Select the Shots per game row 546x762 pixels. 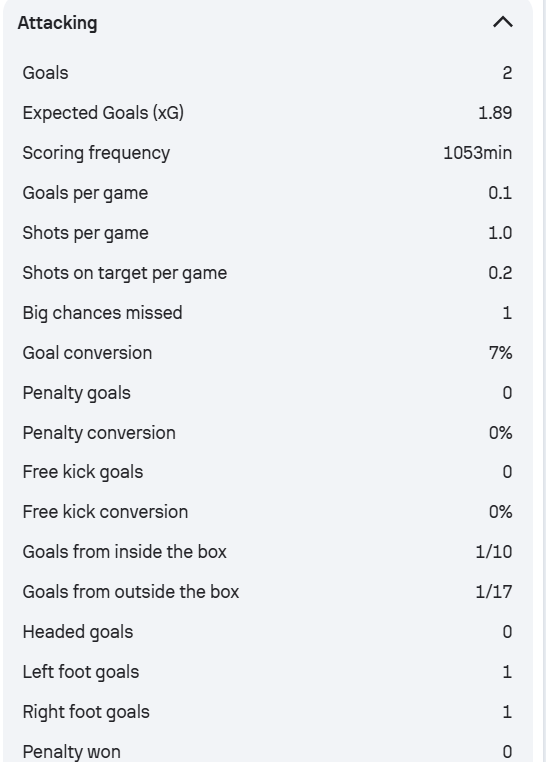tap(267, 233)
